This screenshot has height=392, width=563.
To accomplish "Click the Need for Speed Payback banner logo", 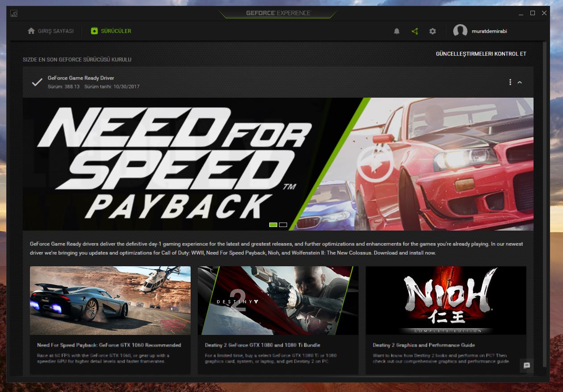I will [173, 164].
